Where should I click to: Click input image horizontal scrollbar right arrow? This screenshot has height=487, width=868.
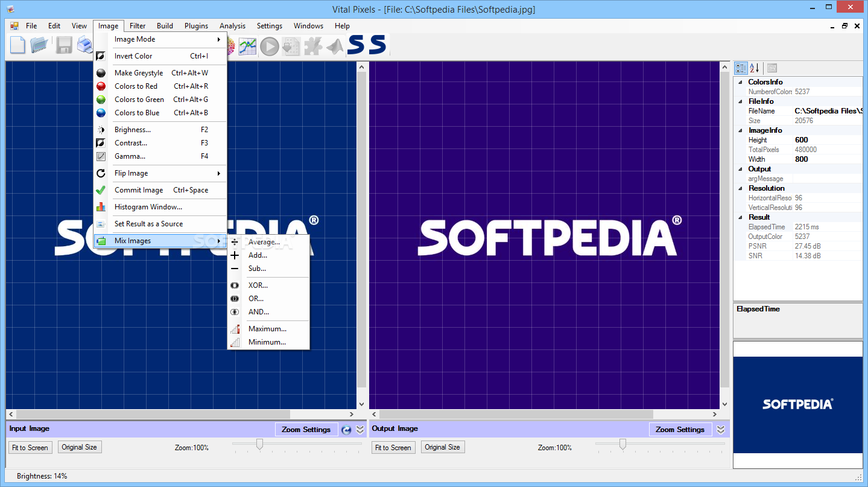[x=352, y=415]
